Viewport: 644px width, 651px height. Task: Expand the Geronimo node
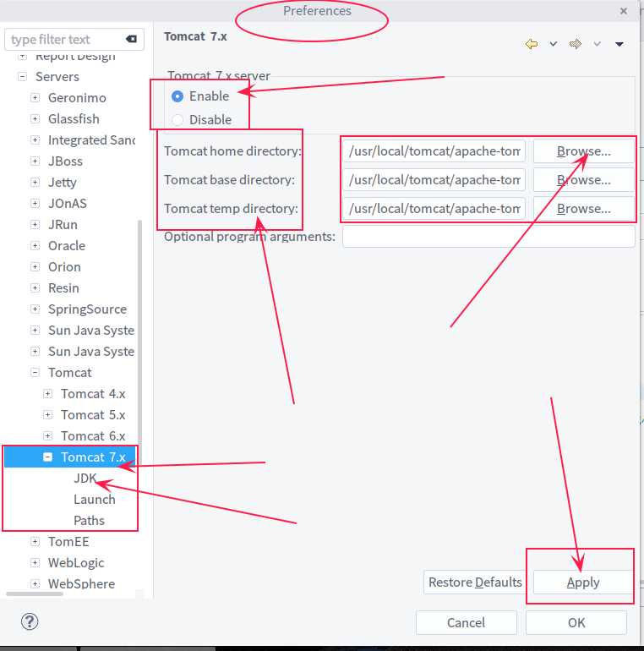coord(35,98)
